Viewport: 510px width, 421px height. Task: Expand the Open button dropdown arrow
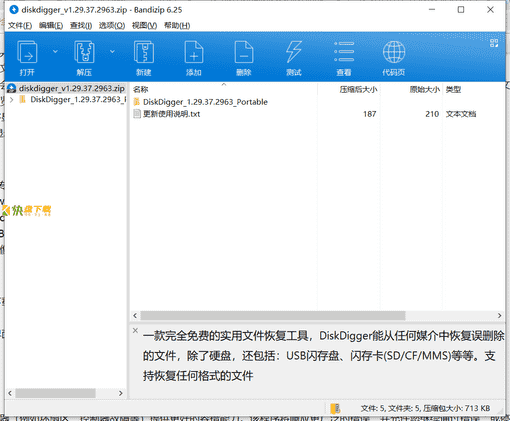pyautogui.click(x=55, y=51)
